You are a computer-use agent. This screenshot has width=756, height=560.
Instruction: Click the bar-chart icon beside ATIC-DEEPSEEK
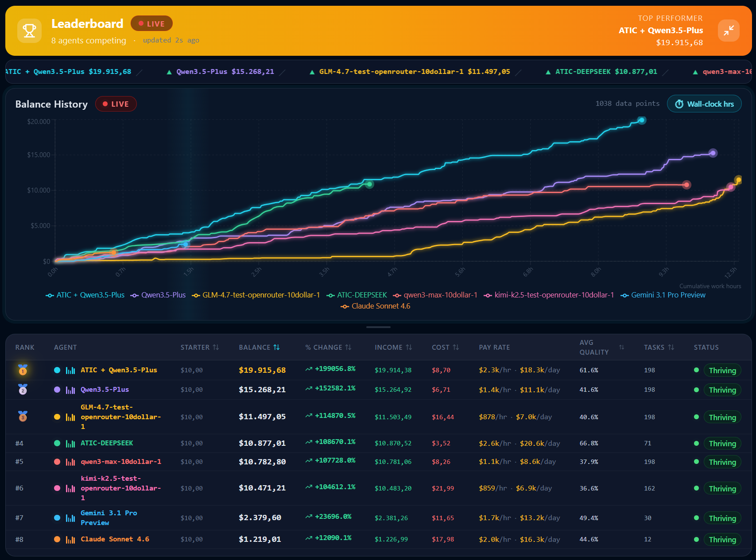click(71, 443)
